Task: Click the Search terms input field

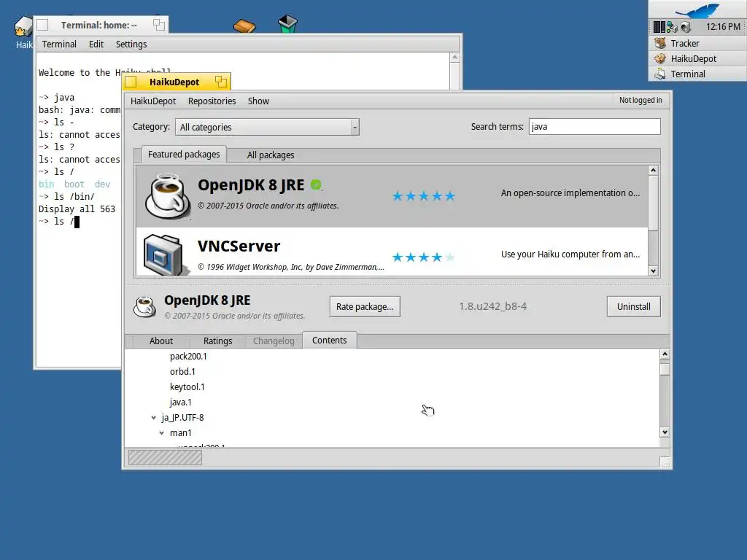Action: coord(595,127)
